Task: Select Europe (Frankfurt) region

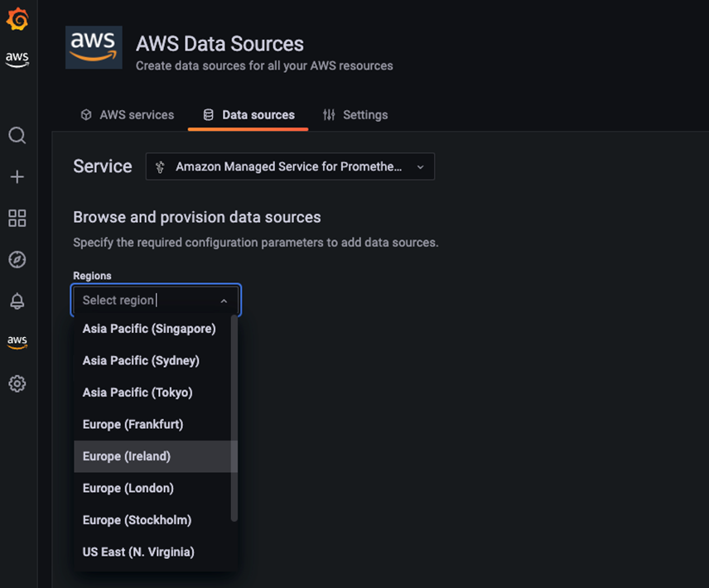Action: (152, 424)
